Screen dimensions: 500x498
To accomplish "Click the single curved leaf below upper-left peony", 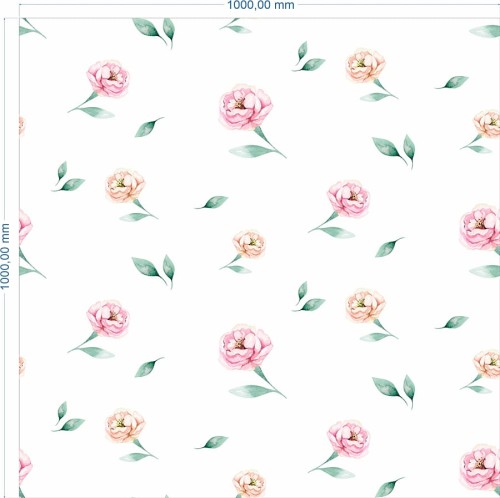I will tap(149, 127).
